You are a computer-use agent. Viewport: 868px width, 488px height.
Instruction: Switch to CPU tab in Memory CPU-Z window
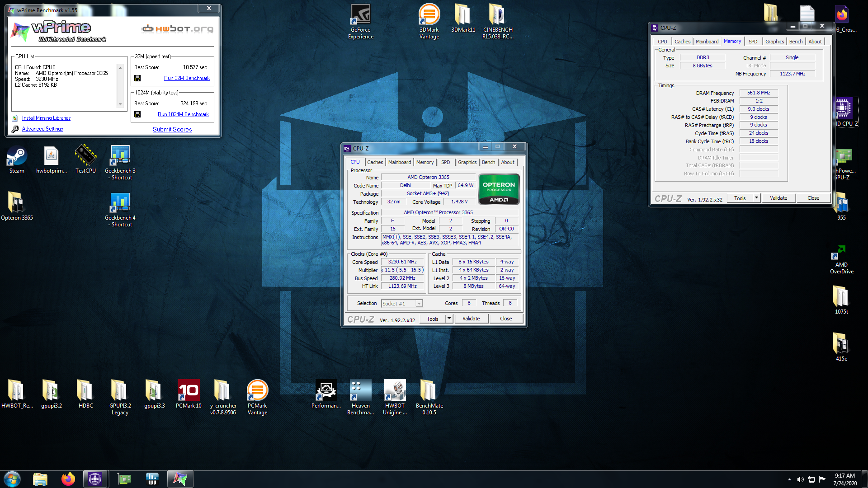coord(662,42)
